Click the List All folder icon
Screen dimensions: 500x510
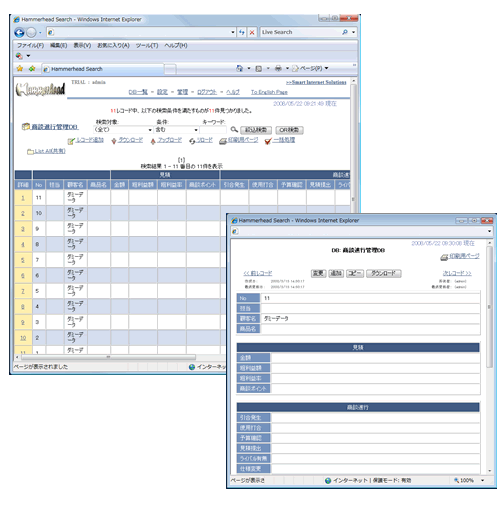[30, 152]
